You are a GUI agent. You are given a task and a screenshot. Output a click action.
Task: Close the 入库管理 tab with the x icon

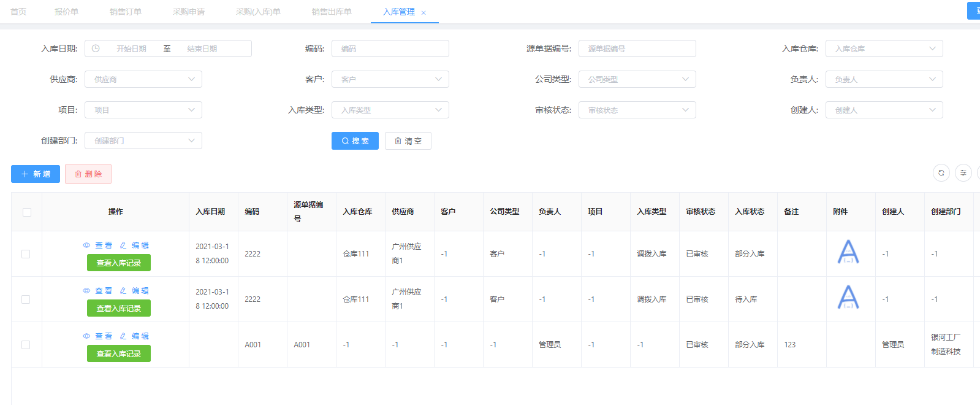click(x=424, y=12)
